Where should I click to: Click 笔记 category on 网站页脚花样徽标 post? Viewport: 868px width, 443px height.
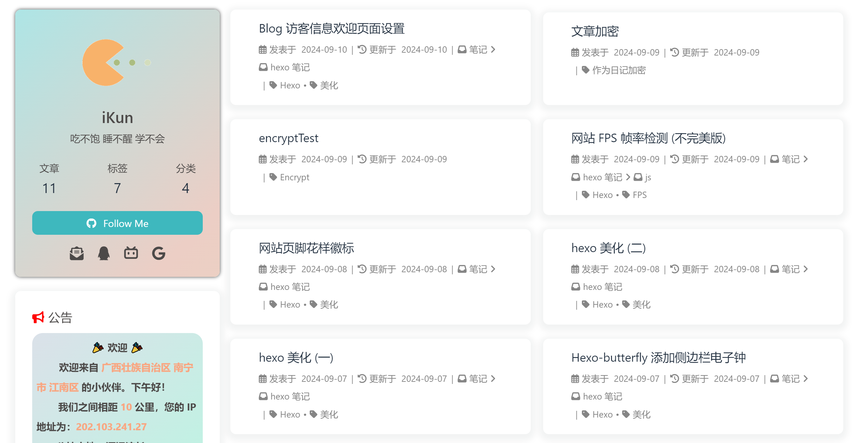pos(478,269)
